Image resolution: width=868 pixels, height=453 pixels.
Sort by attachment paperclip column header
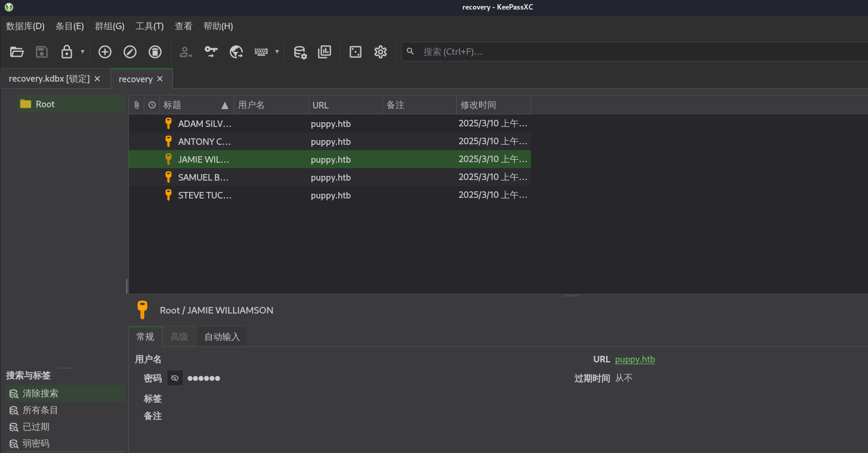point(137,105)
